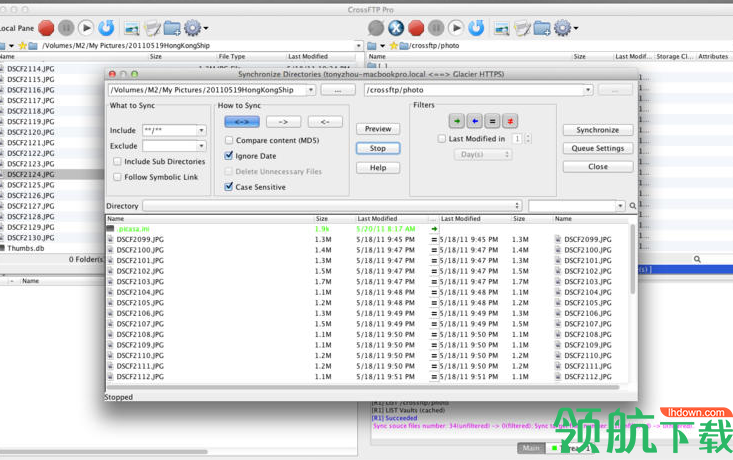Select bidirectional <-> sync mode
The height and width of the screenshot is (460, 733).
(242, 122)
